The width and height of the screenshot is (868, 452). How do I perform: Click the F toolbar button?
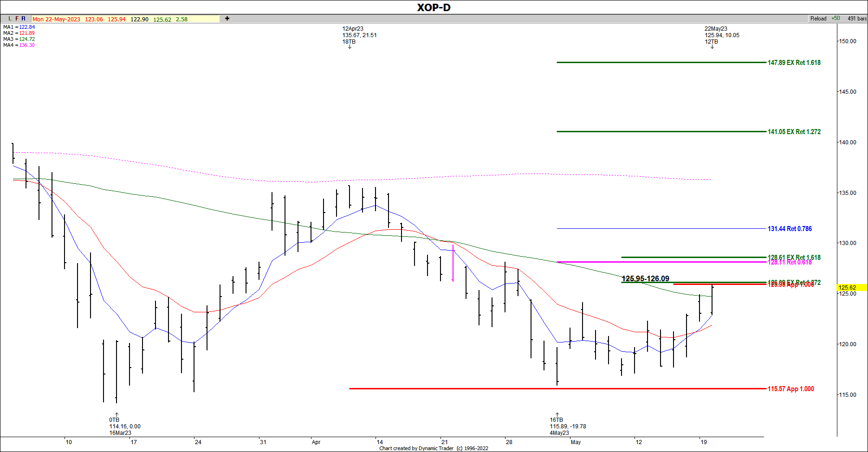(x=17, y=19)
